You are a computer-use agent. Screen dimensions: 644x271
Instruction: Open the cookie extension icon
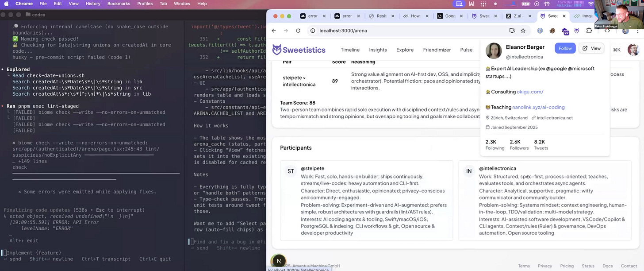(x=552, y=31)
